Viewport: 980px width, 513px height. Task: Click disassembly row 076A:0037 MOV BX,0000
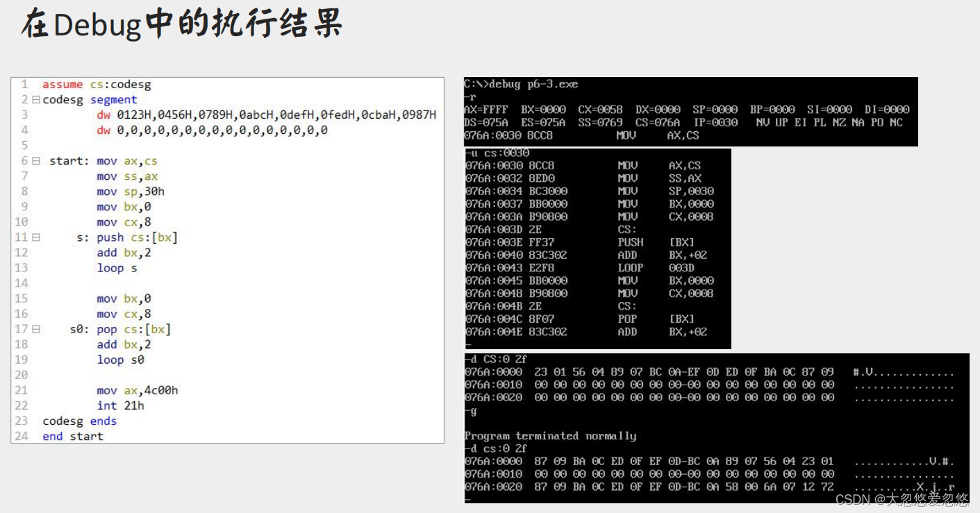click(590, 204)
